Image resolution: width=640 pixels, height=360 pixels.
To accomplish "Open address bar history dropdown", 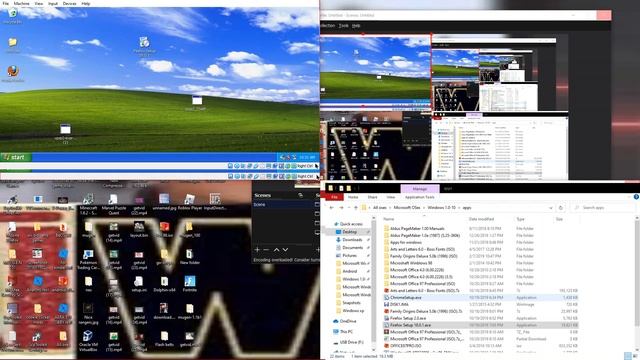I will [x=551, y=208].
